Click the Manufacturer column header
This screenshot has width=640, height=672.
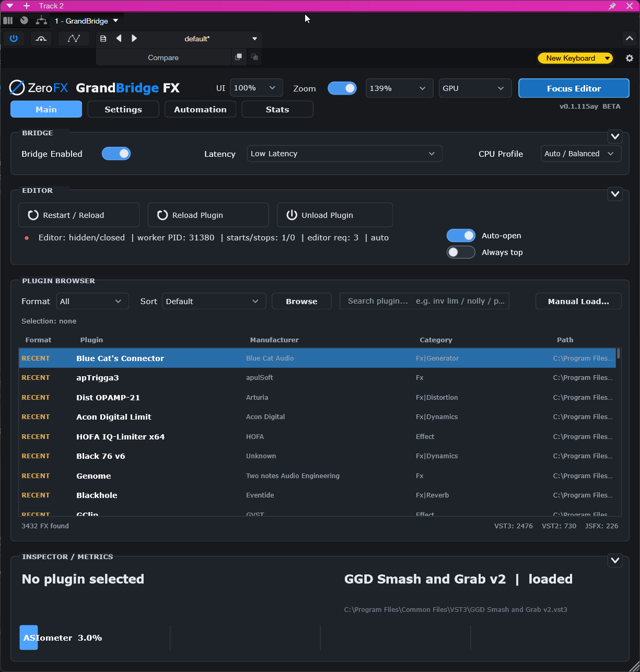[274, 340]
